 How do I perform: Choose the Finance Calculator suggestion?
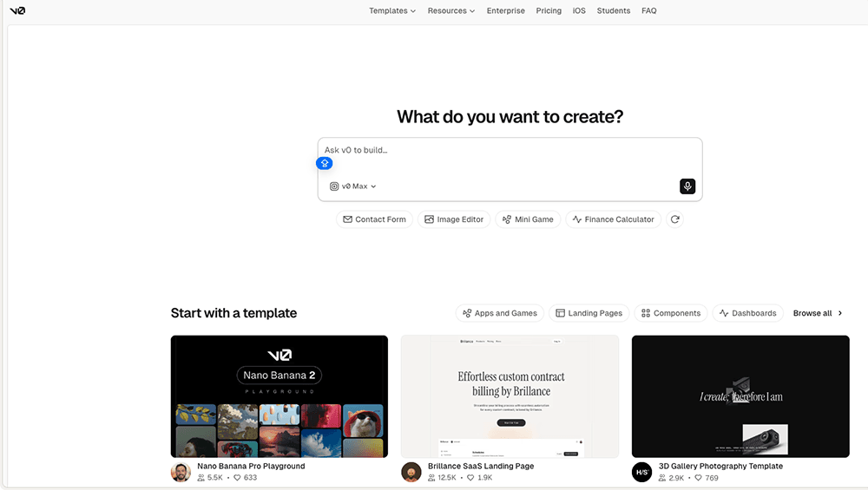(x=613, y=219)
